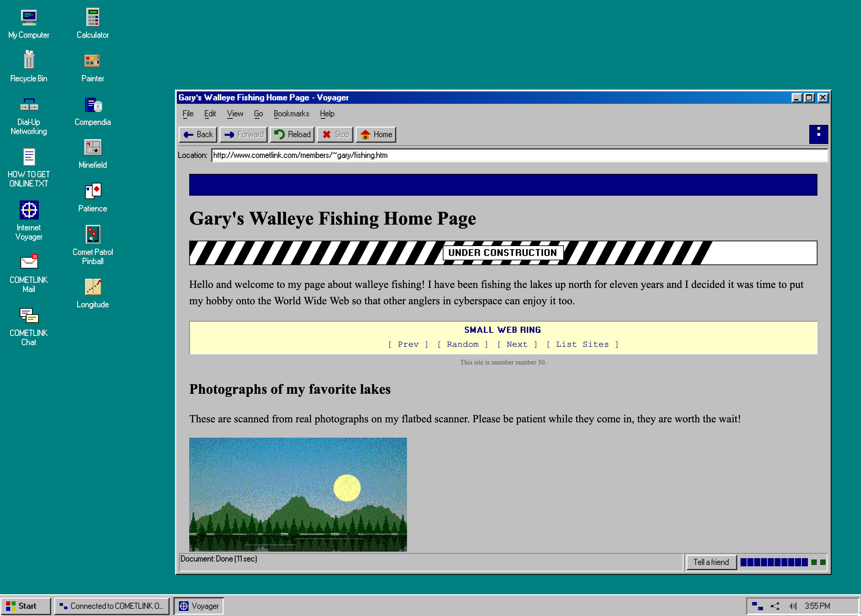Open the COMETLINK Mail icon

29,273
